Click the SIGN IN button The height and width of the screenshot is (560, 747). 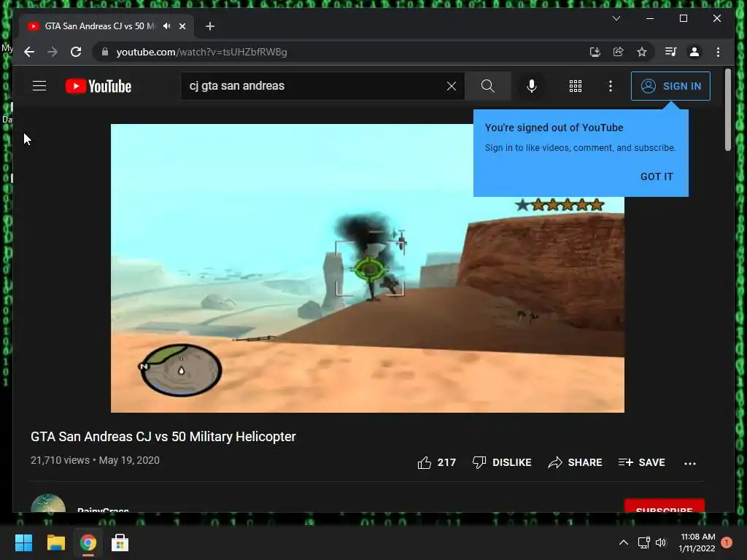[671, 86]
